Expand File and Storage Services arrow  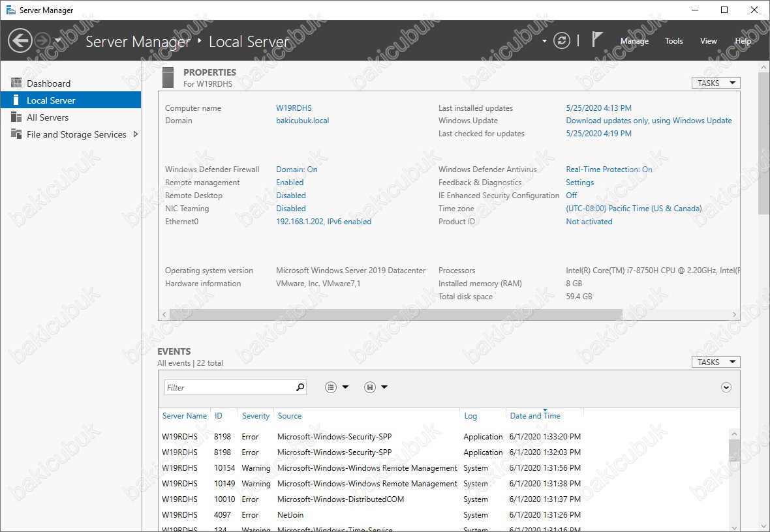coord(136,134)
